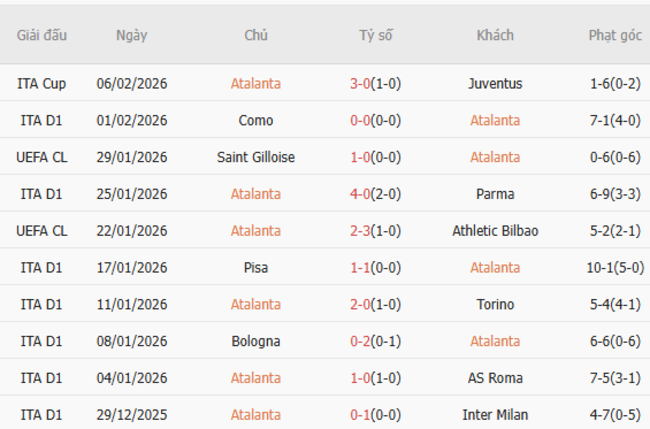Select the 06/02/2026 date cell

click(131, 84)
